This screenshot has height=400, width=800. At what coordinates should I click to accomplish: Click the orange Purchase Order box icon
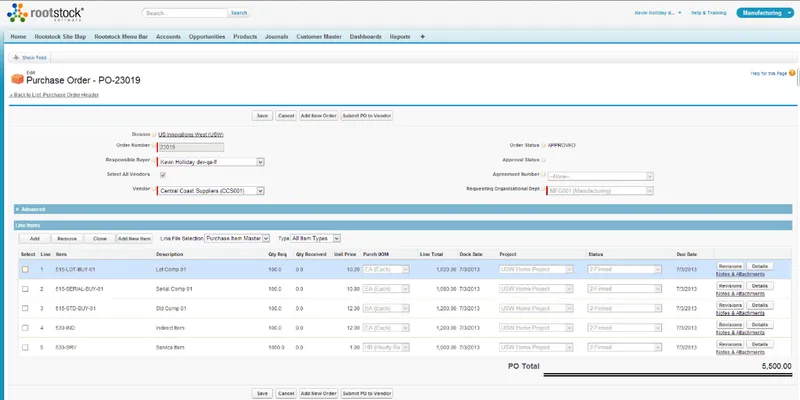pos(17,80)
